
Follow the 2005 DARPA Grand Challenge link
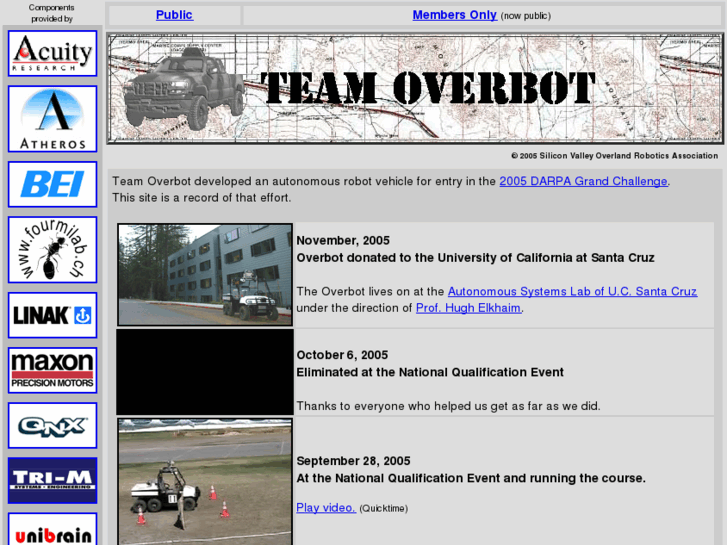(x=583, y=181)
